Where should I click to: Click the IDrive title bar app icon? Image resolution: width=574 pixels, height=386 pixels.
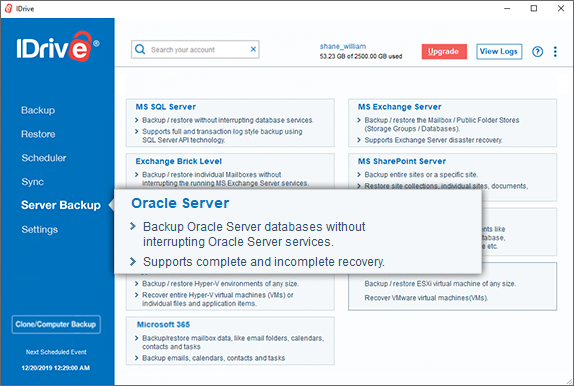point(8,8)
